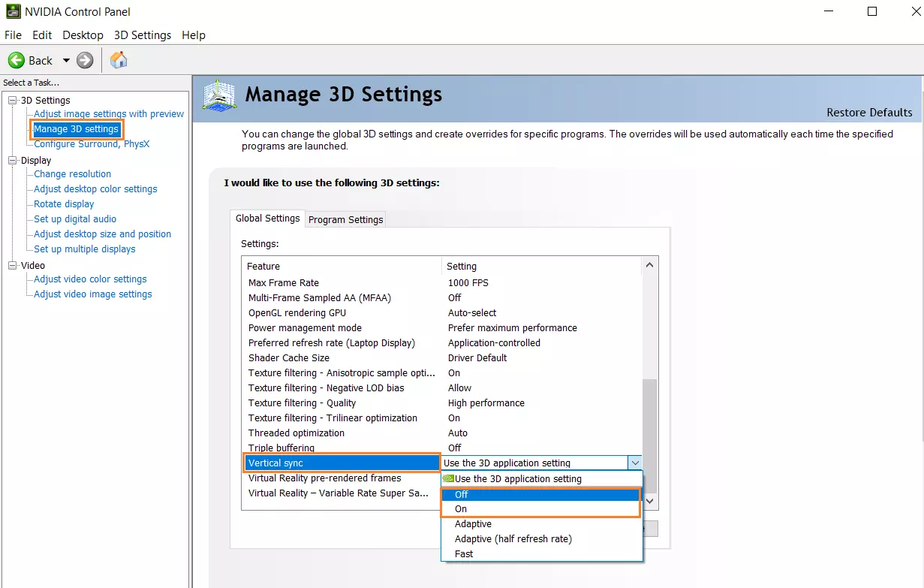Open Configure Surround, PhysX settings
Viewport: 924px width, 588px height.
(91, 143)
